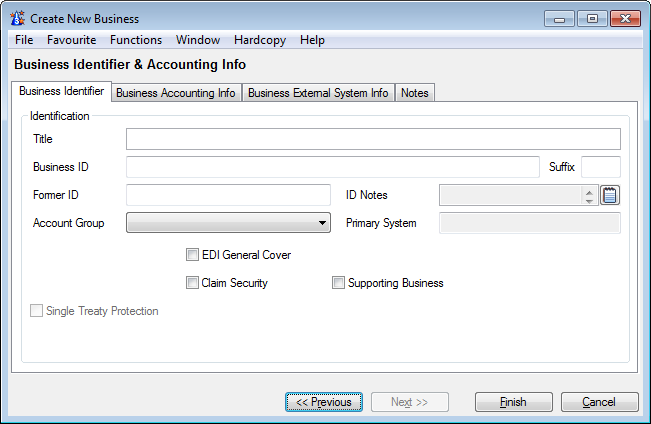Click the application icon in title bar
The image size is (651, 424).
click(17, 18)
